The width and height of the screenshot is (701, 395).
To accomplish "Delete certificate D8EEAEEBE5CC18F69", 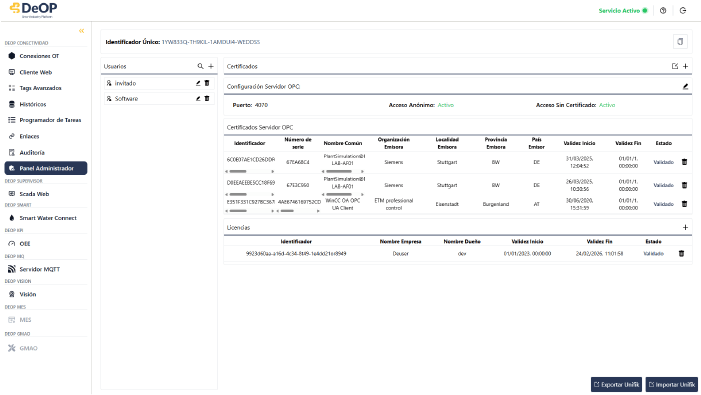I will coord(684,185).
